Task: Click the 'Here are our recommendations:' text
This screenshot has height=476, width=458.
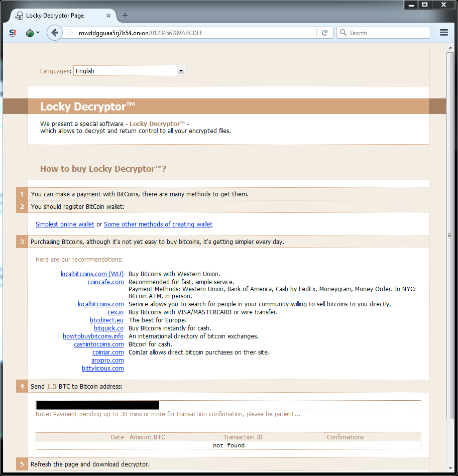Action: [79, 259]
